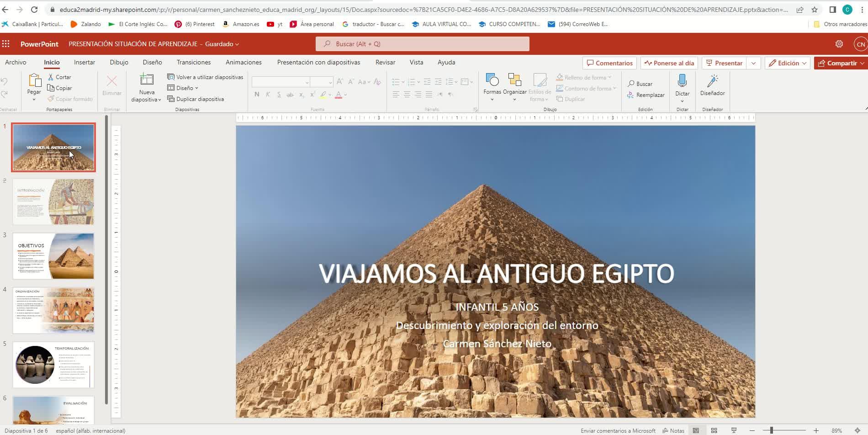Open the Formas shapes gallery
This screenshot has height=435, width=868.
(x=492, y=81)
